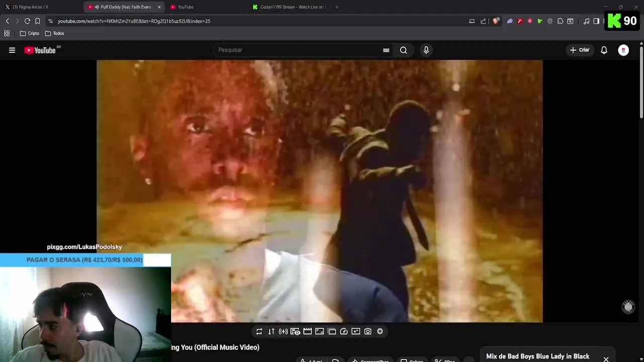Switch to the Página Inicial / X tab
The width and height of the screenshot is (644, 362).
[x=40, y=7]
